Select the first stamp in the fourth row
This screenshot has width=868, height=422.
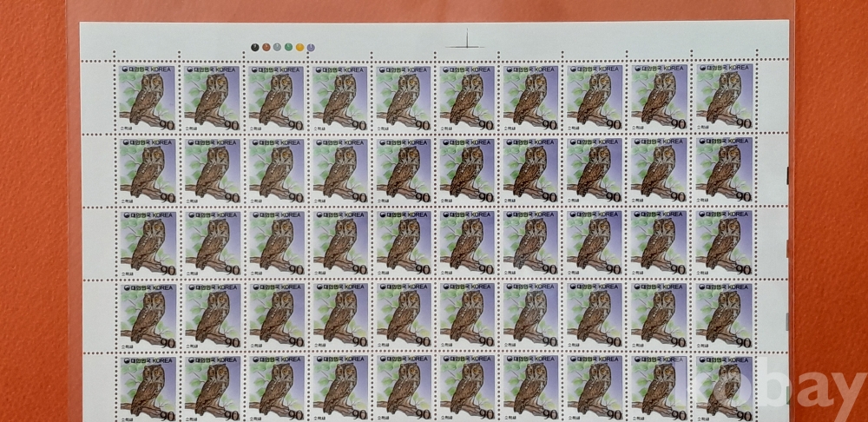145,314
